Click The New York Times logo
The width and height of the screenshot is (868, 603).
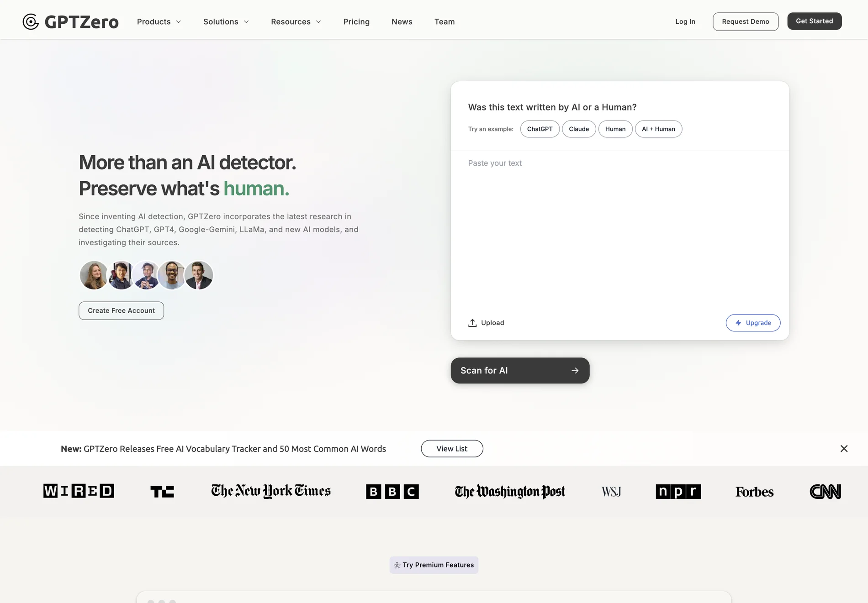(x=270, y=491)
